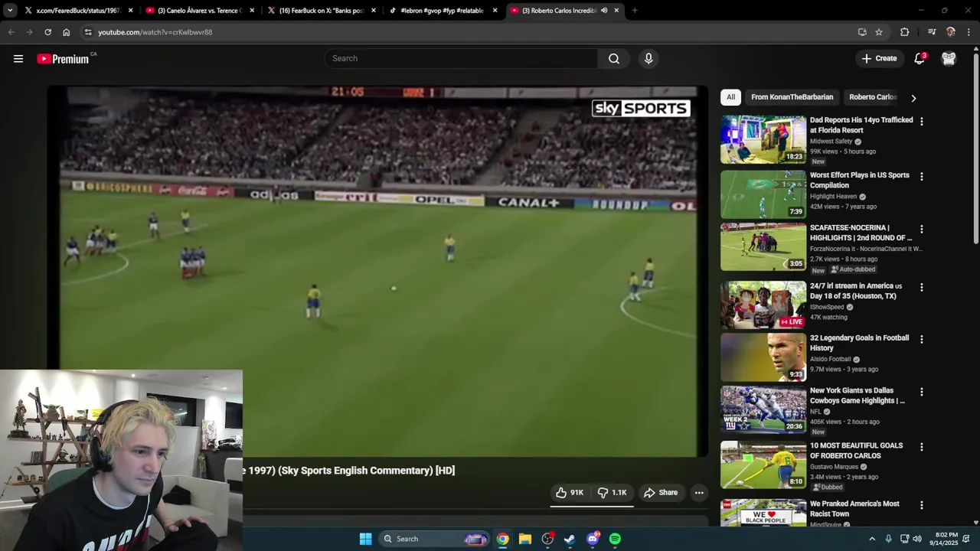Click the Midwest Safety channel name
980x551 pixels.
831,142
